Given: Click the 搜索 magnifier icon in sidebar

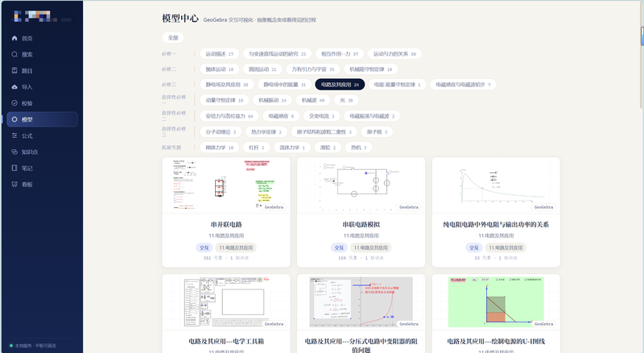Looking at the screenshot, I should pyautogui.click(x=14, y=54).
